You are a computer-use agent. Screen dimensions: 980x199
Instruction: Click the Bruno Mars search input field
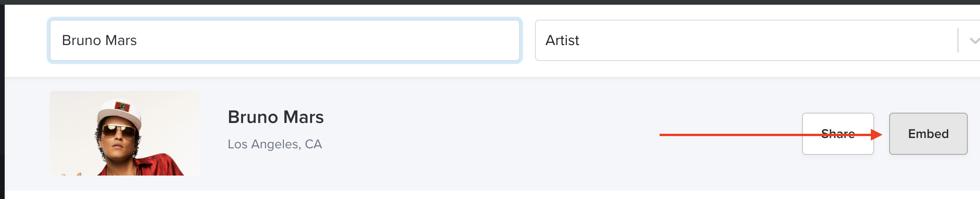(x=284, y=40)
